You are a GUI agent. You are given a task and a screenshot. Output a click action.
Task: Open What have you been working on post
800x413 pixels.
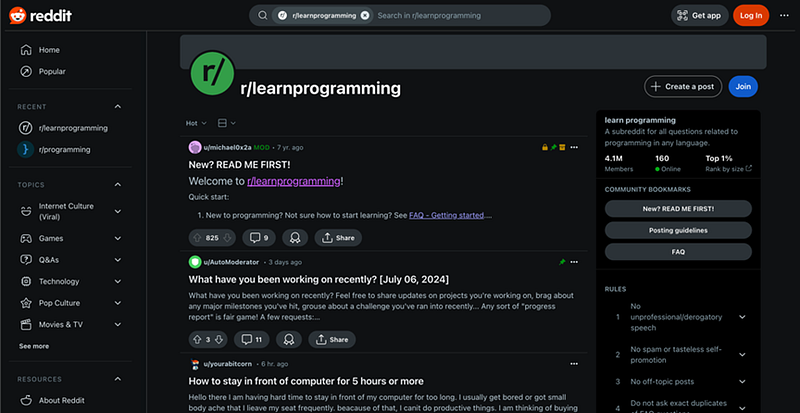pyautogui.click(x=319, y=280)
